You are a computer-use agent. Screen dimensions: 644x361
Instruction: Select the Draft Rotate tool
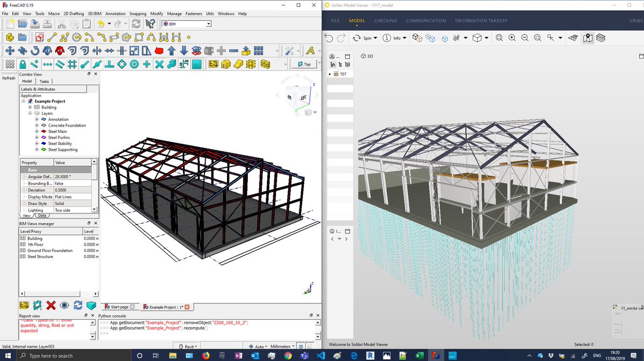(x=34, y=51)
